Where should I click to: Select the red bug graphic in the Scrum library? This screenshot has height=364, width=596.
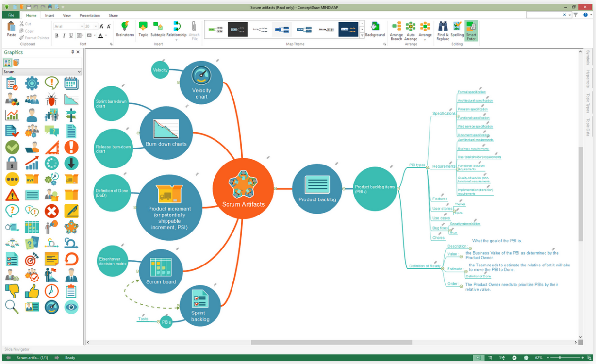[x=51, y=99]
